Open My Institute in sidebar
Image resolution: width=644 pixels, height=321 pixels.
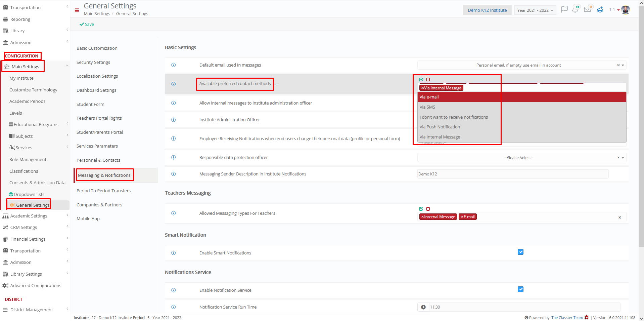pyautogui.click(x=21, y=78)
